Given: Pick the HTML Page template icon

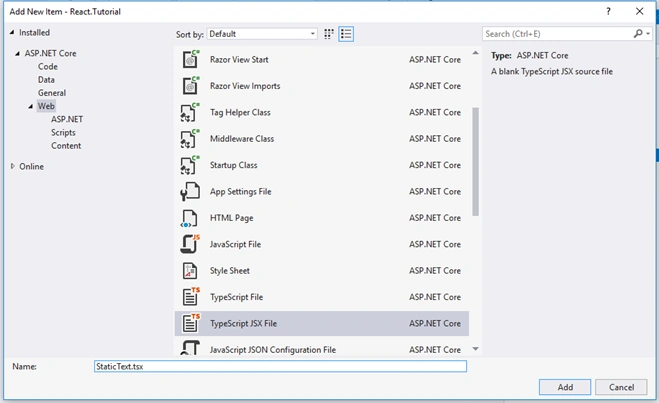Looking at the screenshot, I should 189,218.
